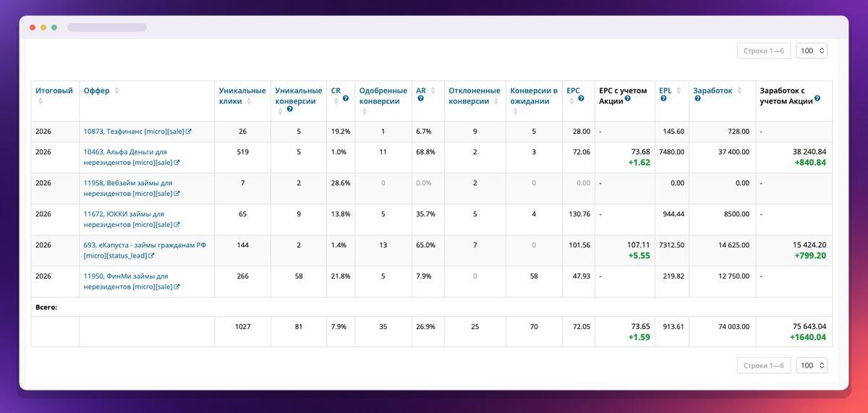Click external link icon for Альфа Деньги offer
The image size is (868, 413).
pyautogui.click(x=177, y=163)
